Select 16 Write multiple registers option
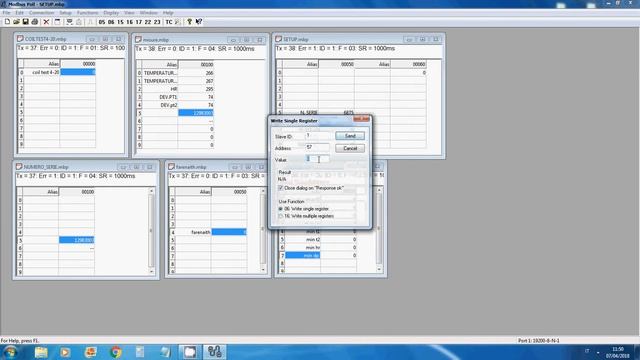Screen dimensions: 640x360 pyautogui.click(x=280, y=216)
